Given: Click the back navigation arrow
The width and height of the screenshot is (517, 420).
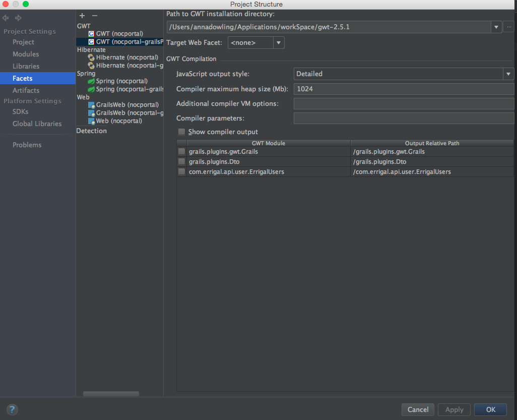Looking at the screenshot, I should pos(6,18).
